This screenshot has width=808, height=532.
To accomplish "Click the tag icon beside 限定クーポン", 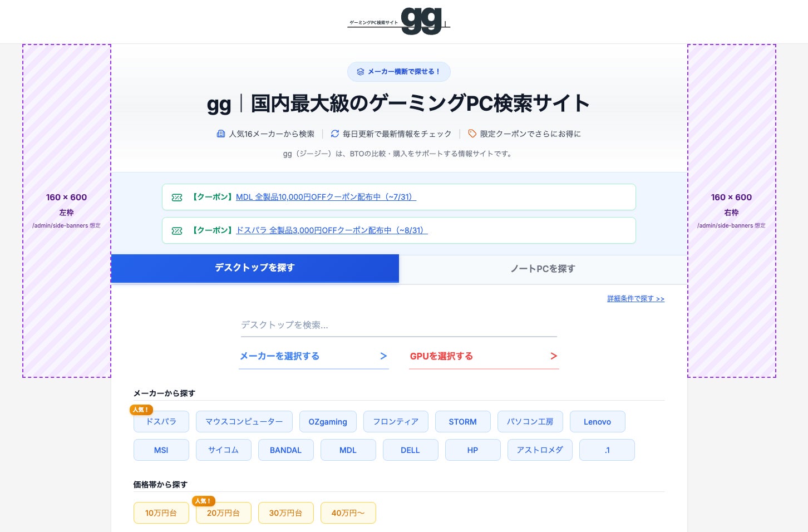I will tap(472, 134).
